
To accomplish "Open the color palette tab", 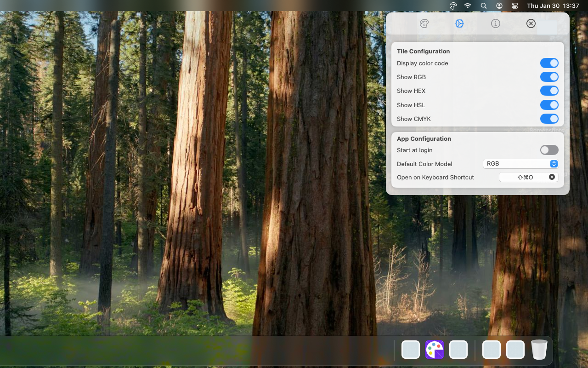I will pyautogui.click(x=424, y=23).
